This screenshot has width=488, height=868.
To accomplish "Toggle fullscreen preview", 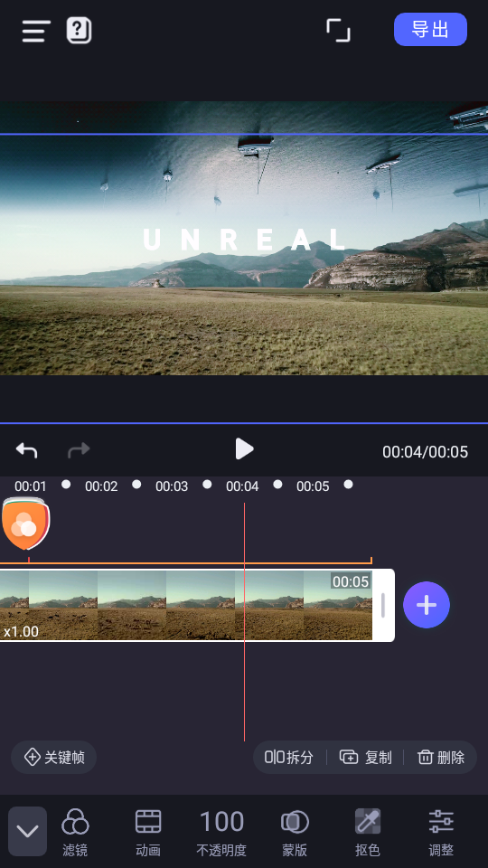I will coord(338,31).
